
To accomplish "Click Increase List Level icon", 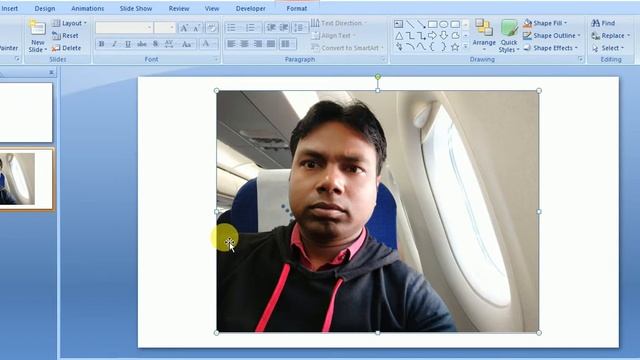I will pos(284,28).
